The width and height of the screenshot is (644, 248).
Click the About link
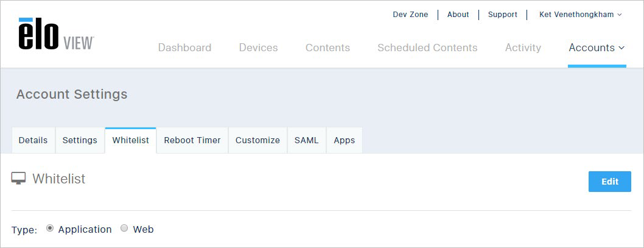point(458,15)
